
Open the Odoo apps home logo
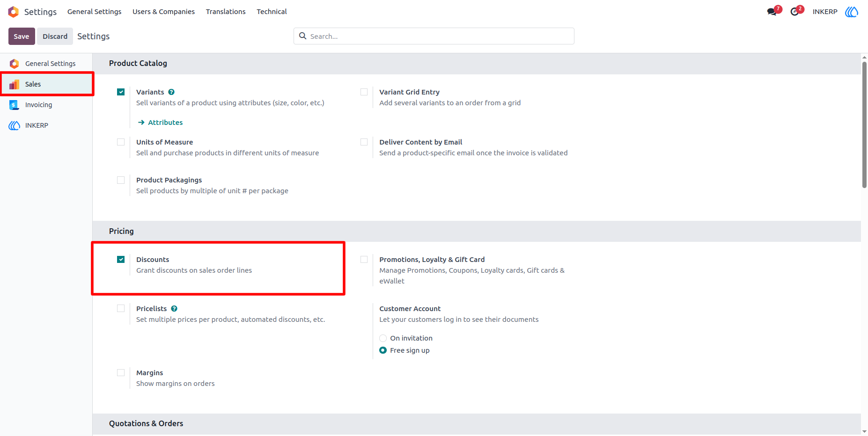14,12
